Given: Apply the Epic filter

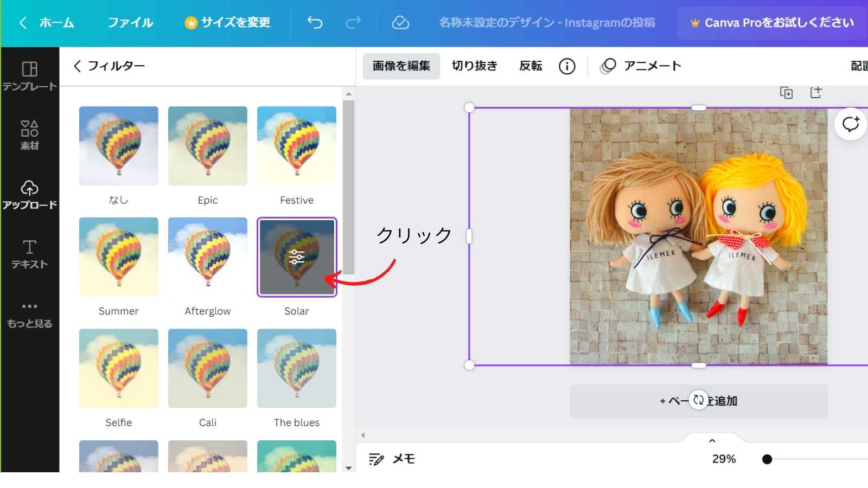Looking at the screenshot, I should click(208, 146).
